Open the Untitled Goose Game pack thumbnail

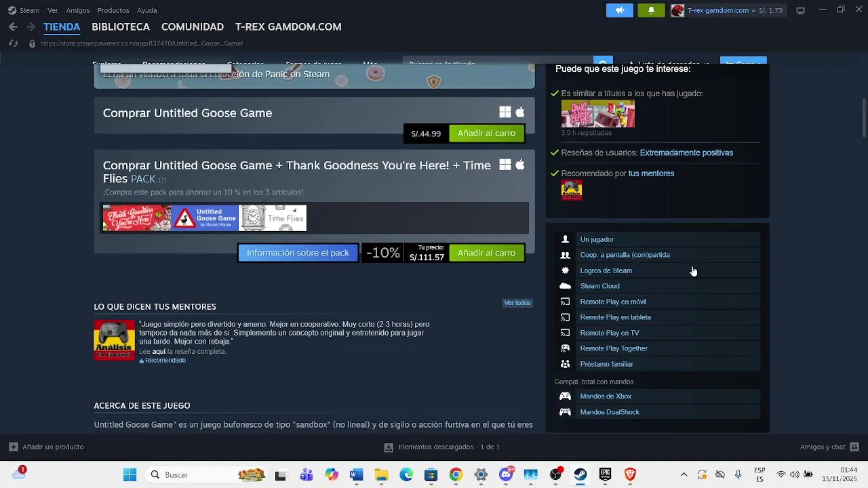point(205,218)
